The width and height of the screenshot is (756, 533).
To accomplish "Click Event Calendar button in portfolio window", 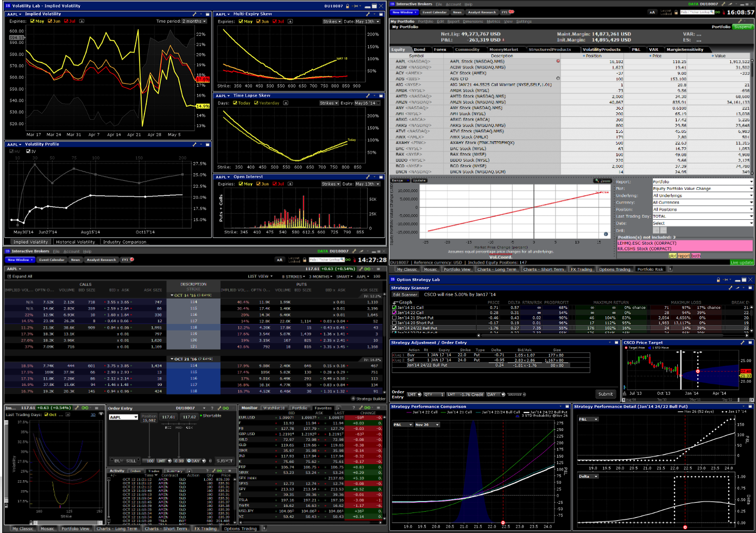I will pos(434,12).
